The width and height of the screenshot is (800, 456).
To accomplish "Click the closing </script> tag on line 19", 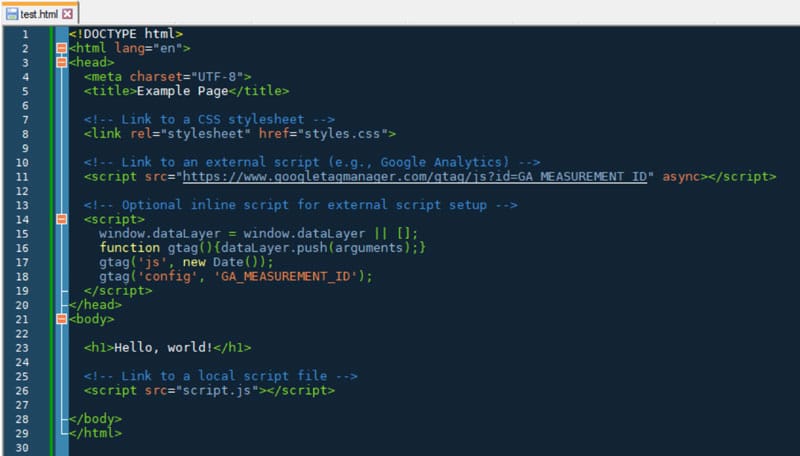I will coord(118,291).
